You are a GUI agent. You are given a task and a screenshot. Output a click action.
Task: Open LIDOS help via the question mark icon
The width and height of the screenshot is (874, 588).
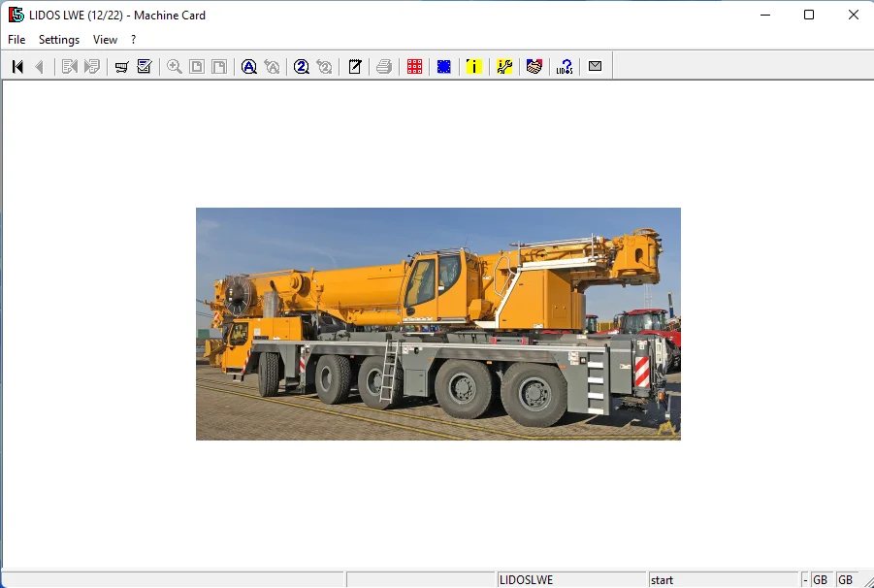point(563,66)
